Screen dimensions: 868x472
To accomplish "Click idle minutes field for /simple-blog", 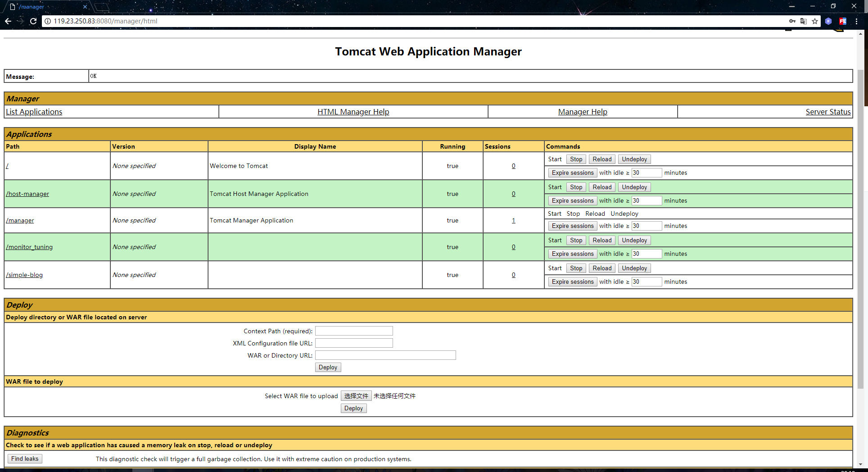I will click(x=646, y=281).
